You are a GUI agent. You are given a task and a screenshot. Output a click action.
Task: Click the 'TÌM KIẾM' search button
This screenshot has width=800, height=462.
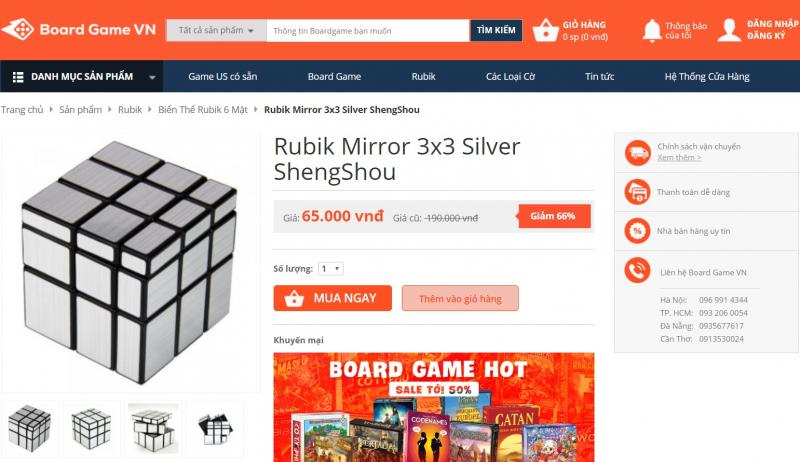point(496,31)
